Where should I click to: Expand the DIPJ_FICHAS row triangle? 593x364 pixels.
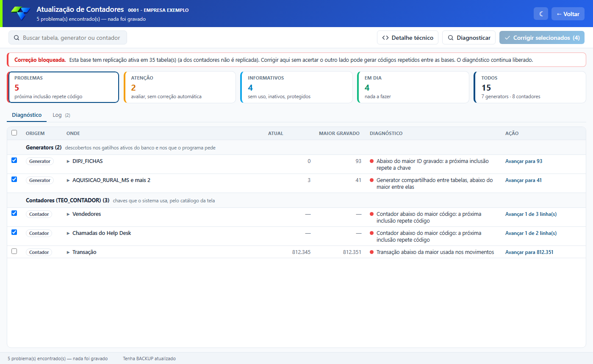pos(68,161)
